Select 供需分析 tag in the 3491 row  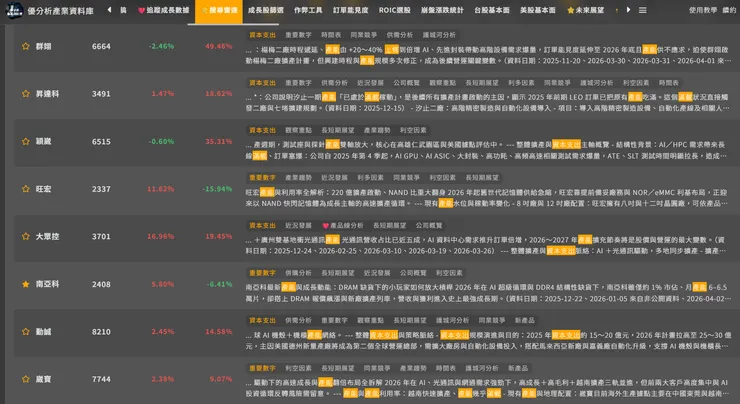[334, 83]
